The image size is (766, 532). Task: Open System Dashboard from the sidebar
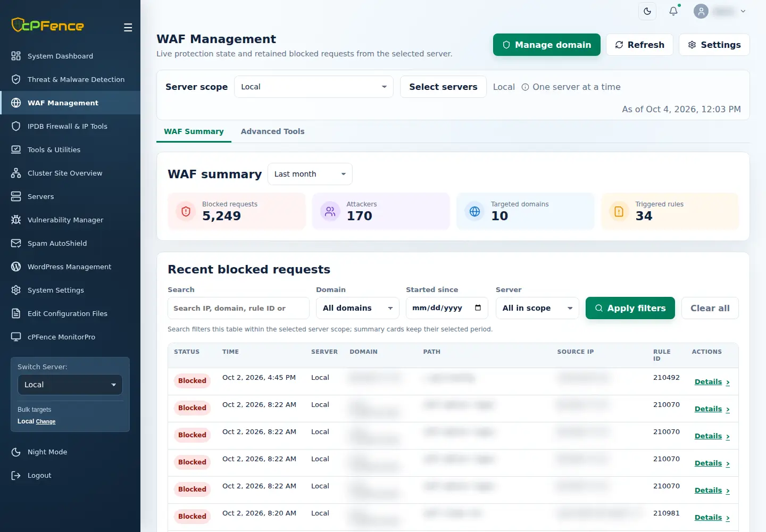coord(70,56)
